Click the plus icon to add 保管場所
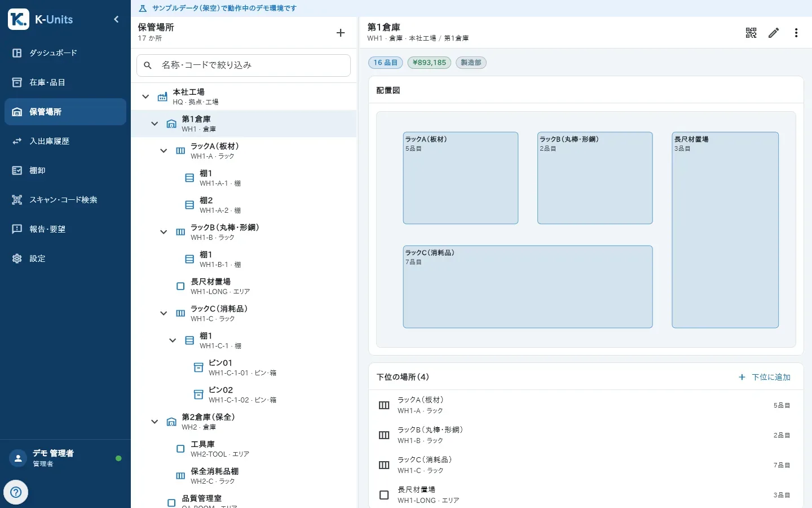812x508 pixels. pyautogui.click(x=341, y=33)
